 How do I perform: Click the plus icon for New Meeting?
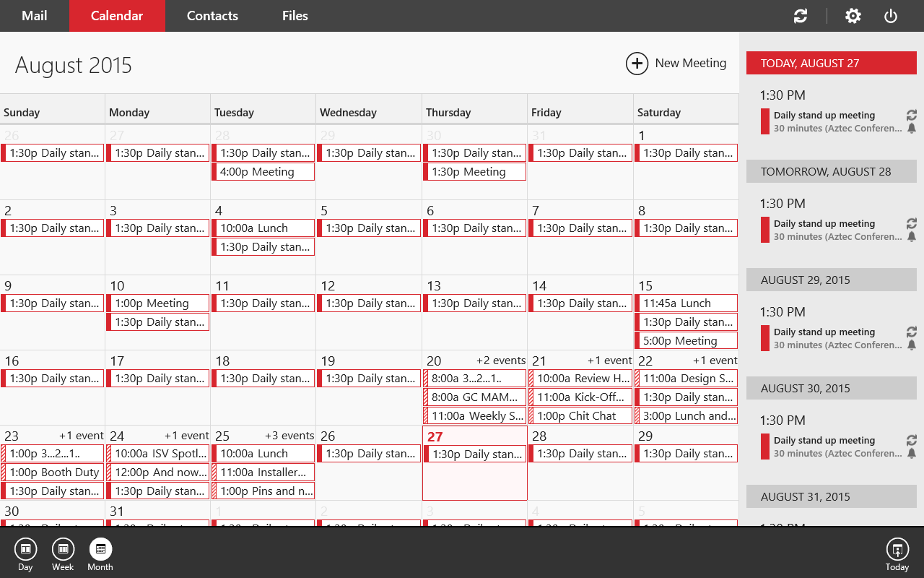(637, 64)
